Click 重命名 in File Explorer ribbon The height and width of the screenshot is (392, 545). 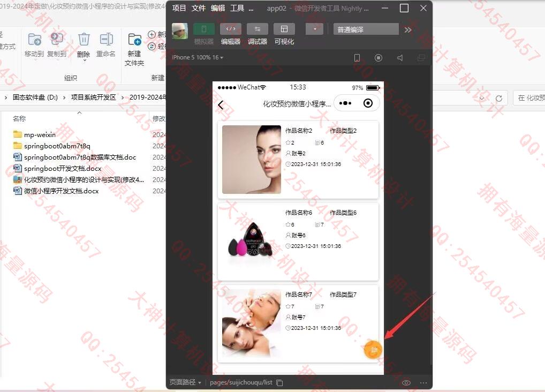105,45
